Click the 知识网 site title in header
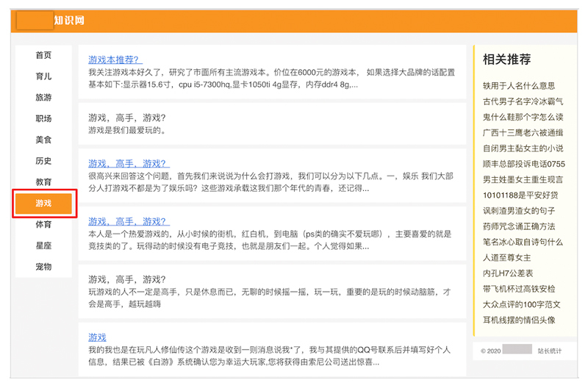588x388 pixels. coord(69,20)
